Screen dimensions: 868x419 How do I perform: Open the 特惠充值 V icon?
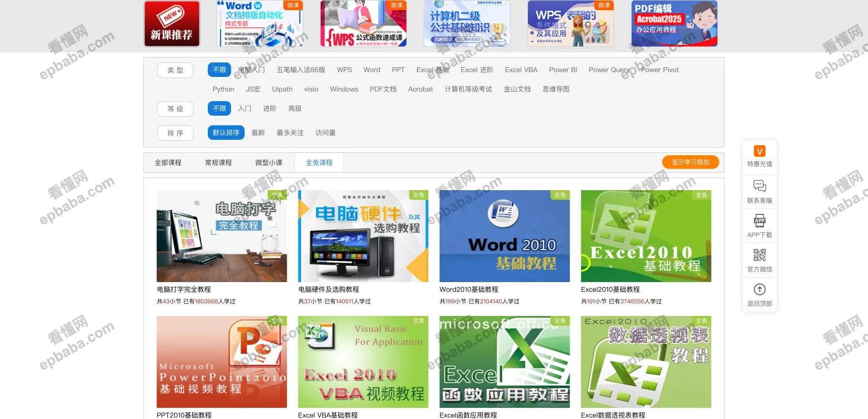pyautogui.click(x=759, y=151)
